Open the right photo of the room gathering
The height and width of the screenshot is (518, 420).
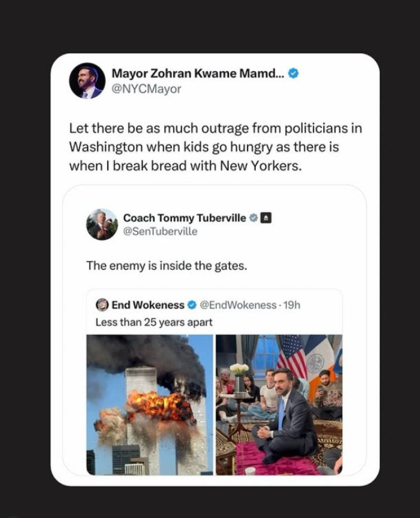(279, 404)
